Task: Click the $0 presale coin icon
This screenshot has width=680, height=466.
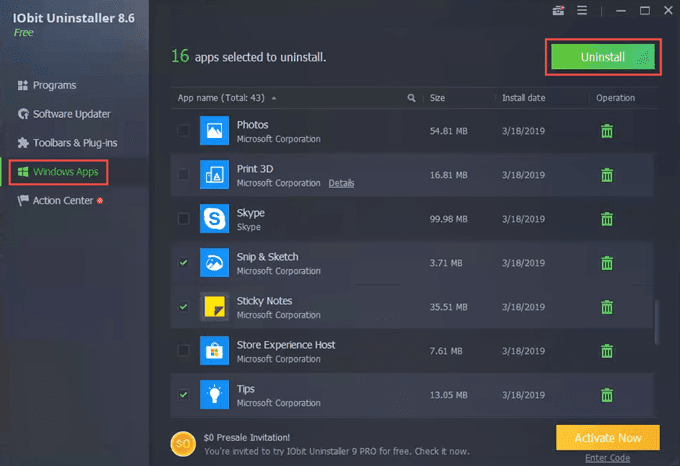Action: [x=183, y=444]
